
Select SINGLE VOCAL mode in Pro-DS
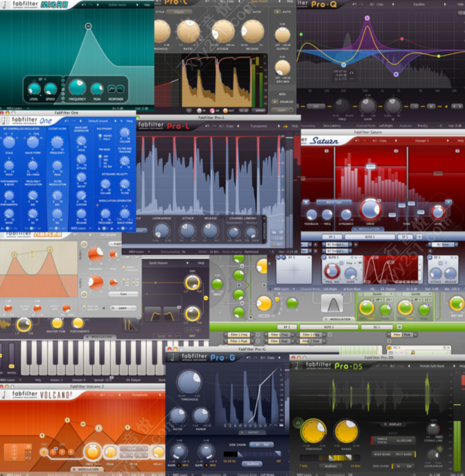pos(382,440)
